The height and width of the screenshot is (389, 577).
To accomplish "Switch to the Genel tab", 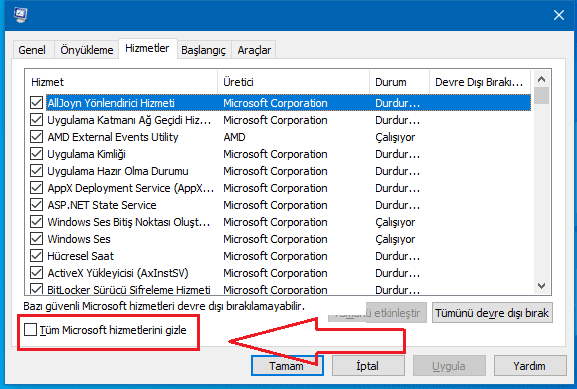I will [32, 50].
